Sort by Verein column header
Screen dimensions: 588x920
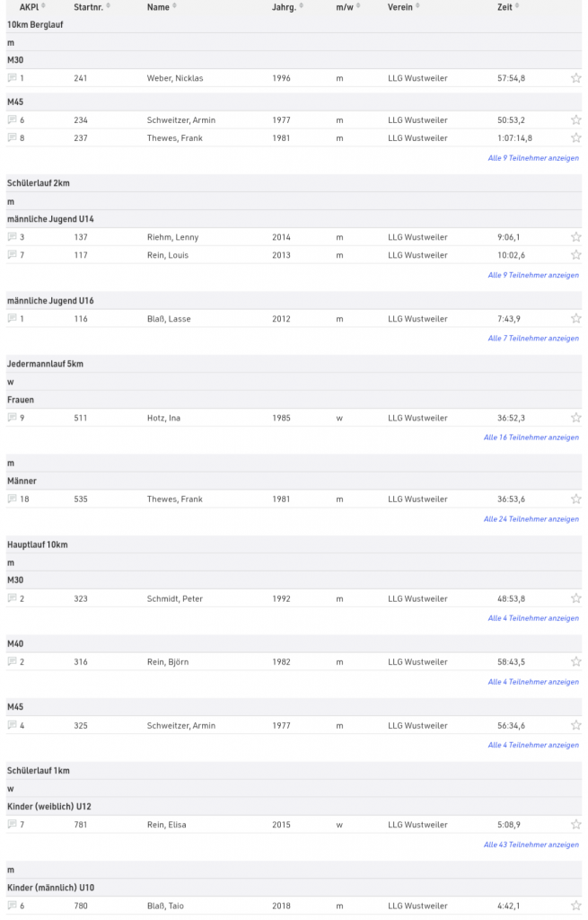click(x=402, y=7)
